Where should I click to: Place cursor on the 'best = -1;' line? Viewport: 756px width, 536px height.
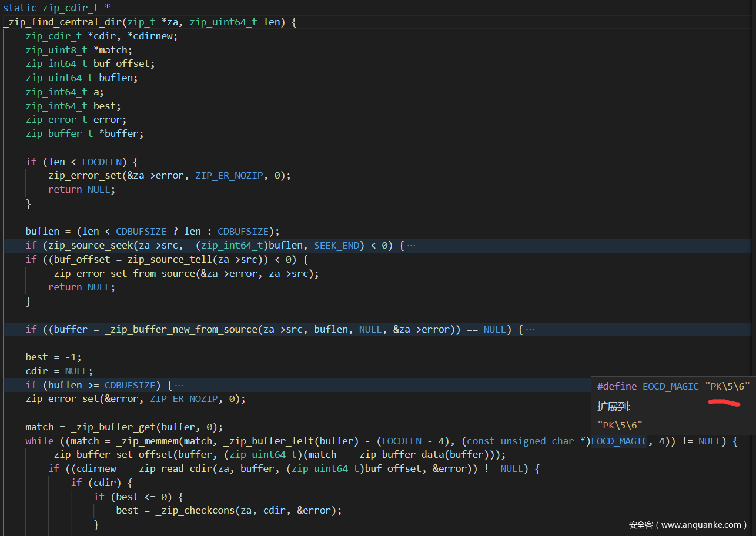click(53, 357)
